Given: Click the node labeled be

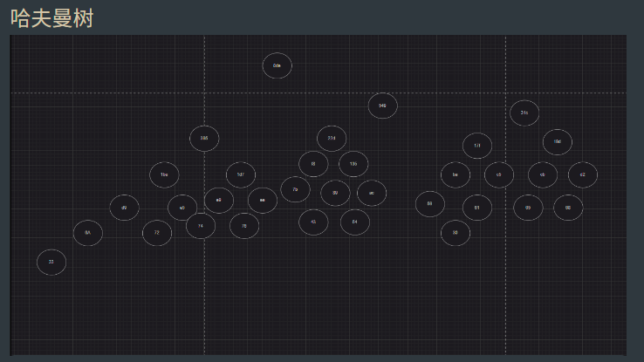Looking at the screenshot, I should (x=456, y=174).
